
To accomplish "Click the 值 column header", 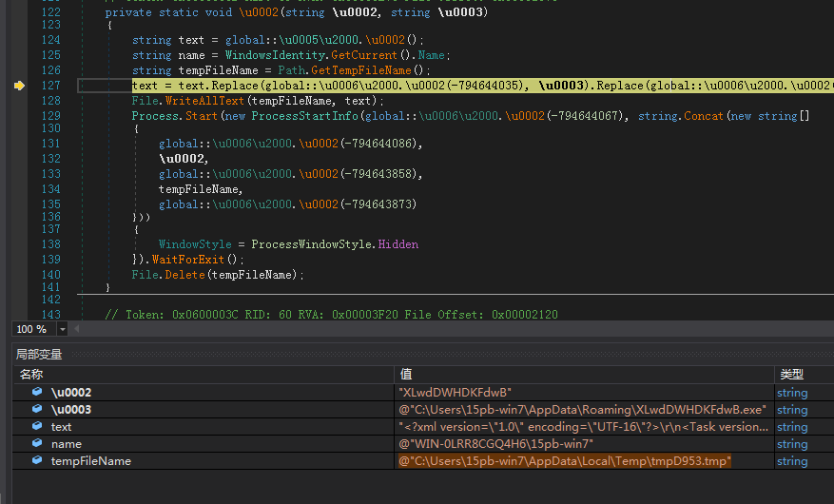I will pyautogui.click(x=406, y=375).
